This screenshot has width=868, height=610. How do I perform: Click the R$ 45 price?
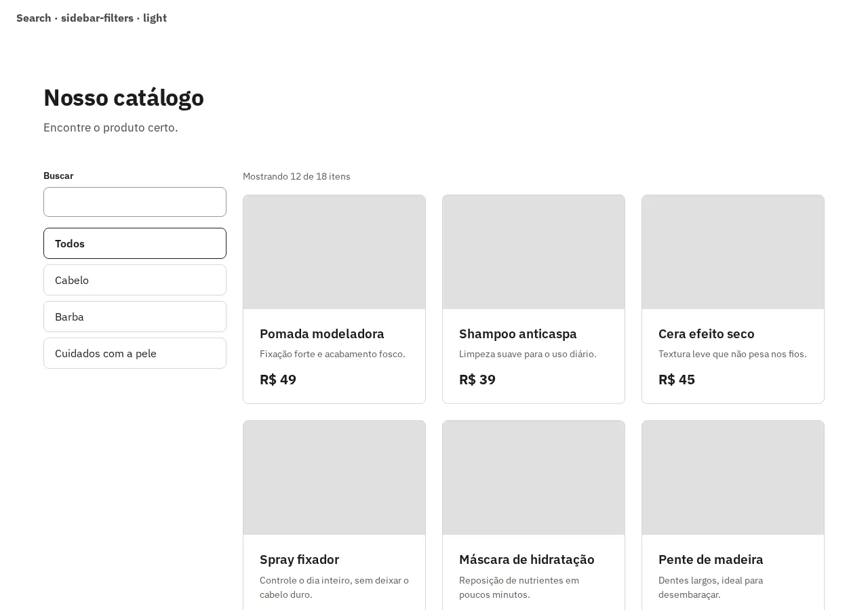point(677,380)
